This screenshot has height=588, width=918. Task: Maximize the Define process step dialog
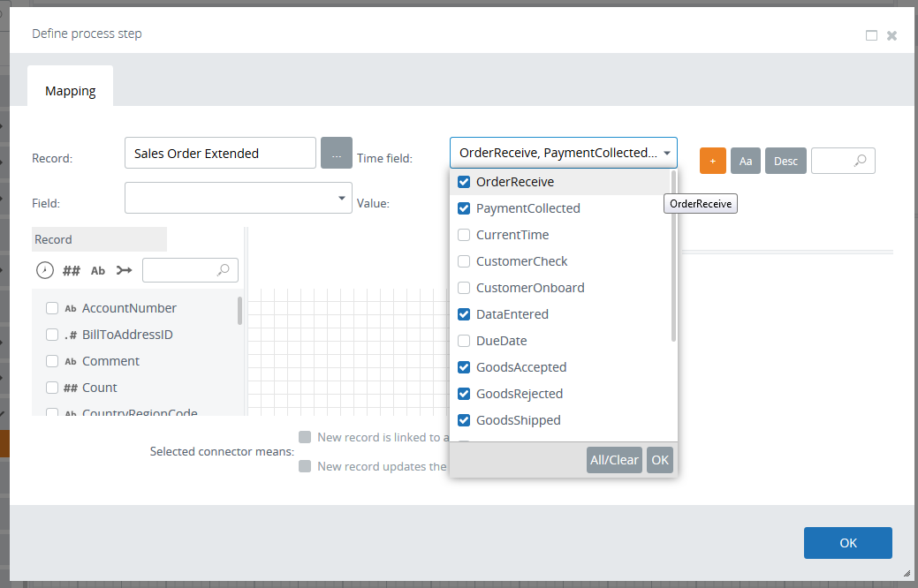click(x=871, y=35)
